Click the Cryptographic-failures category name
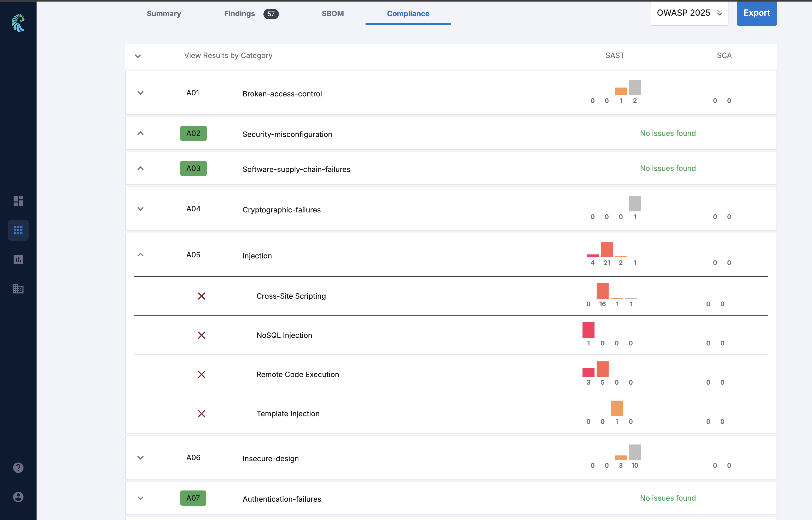 pos(281,210)
